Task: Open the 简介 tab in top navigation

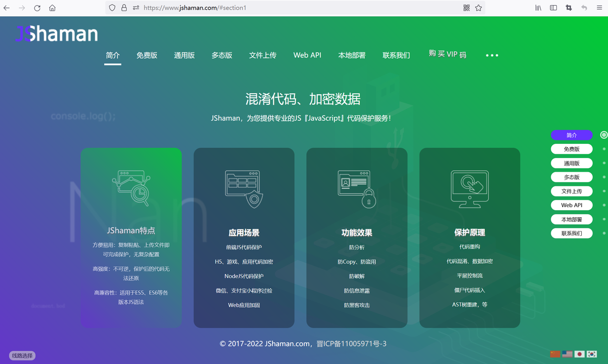Action: pyautogui.click(x=113, y=55)
